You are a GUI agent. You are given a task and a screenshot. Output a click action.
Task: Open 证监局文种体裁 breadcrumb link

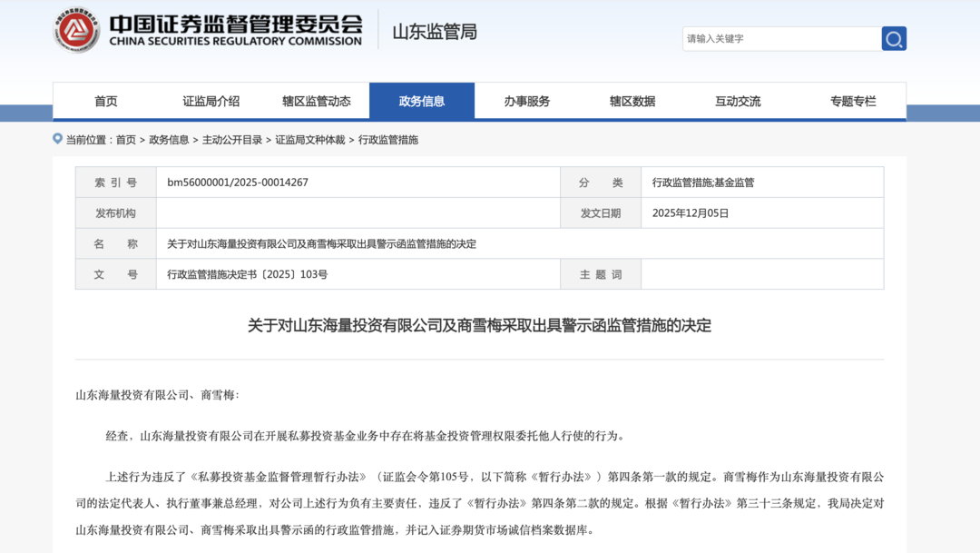pyautogui.click(x=309, y=140)
